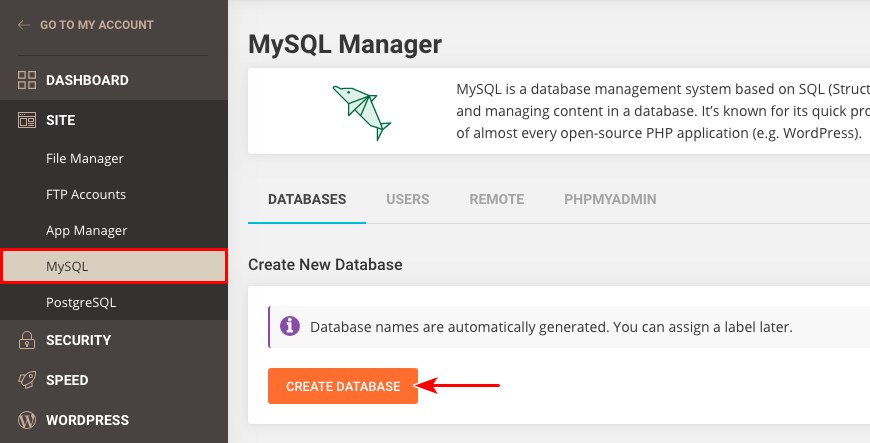Click the Security padlock icon
The width and height of the screenshot is (870, 443).
pyautogui.click(x=27, y=340)
